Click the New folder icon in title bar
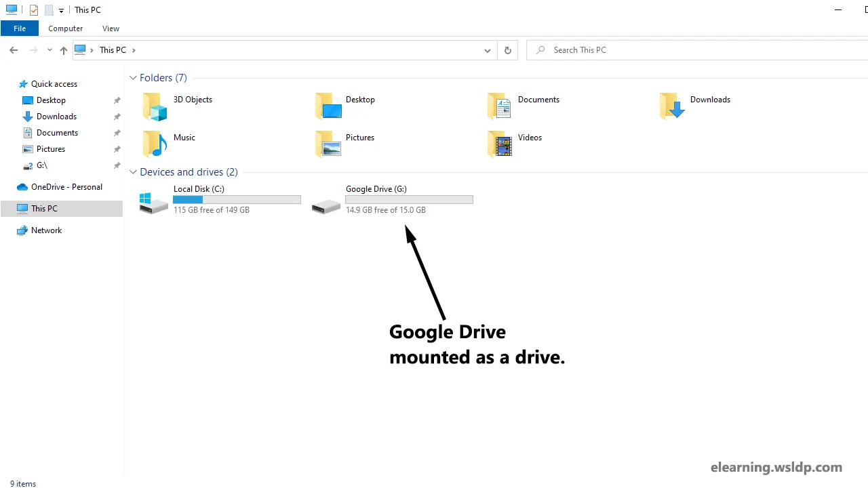 pos(49,10)
